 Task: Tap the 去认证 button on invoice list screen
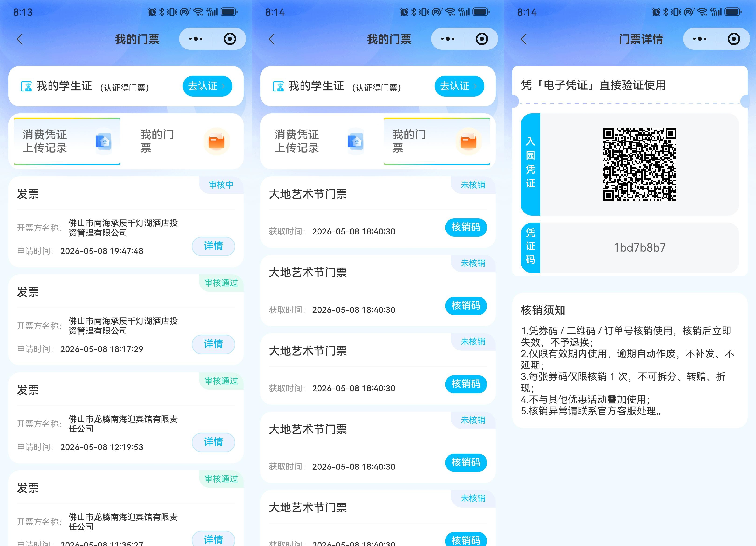[x=207, y=86]
